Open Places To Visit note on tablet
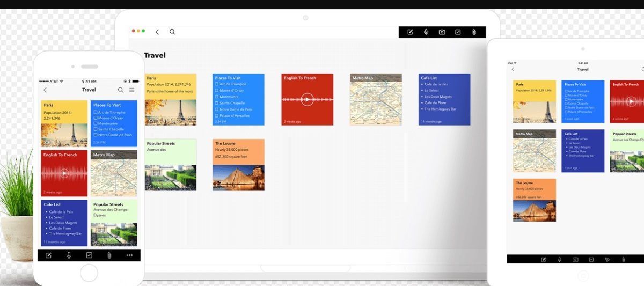Image resolution: width=644 pixels, height=286 pixels. point(583,102)
